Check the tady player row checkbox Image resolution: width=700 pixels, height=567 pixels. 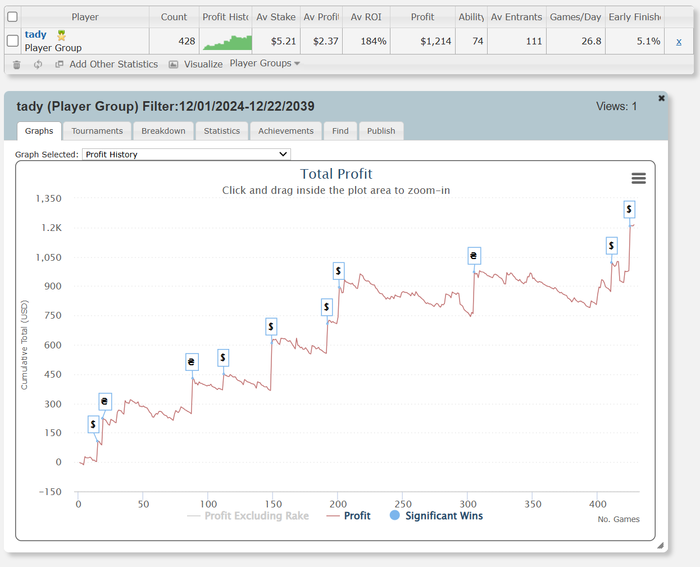(12, 41)
